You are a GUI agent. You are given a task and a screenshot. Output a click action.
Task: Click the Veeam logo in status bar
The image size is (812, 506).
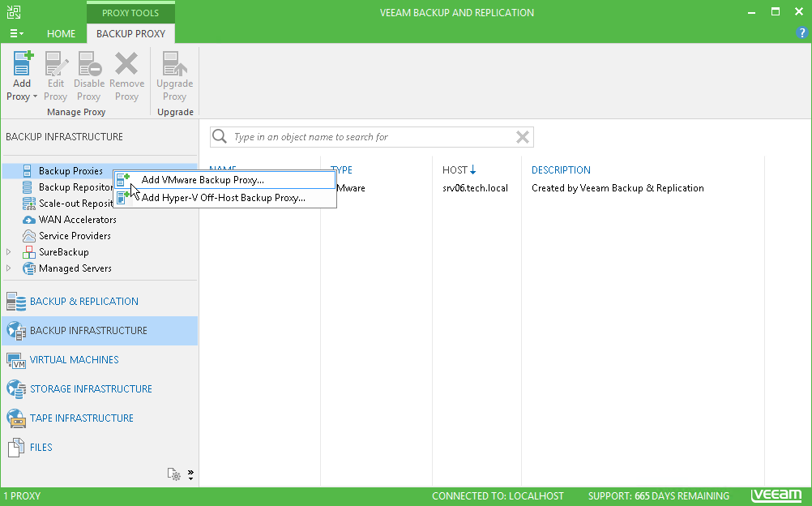point(776,495)
